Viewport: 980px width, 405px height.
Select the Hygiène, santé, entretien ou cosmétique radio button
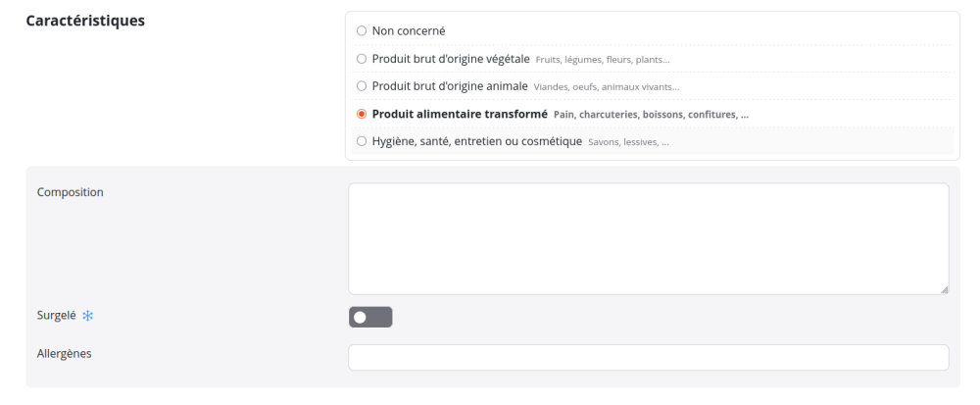tap(362, 142)
